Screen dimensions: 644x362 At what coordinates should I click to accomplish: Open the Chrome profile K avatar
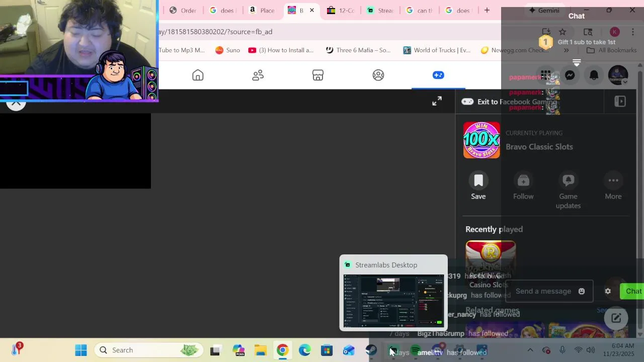click(614, 32)
